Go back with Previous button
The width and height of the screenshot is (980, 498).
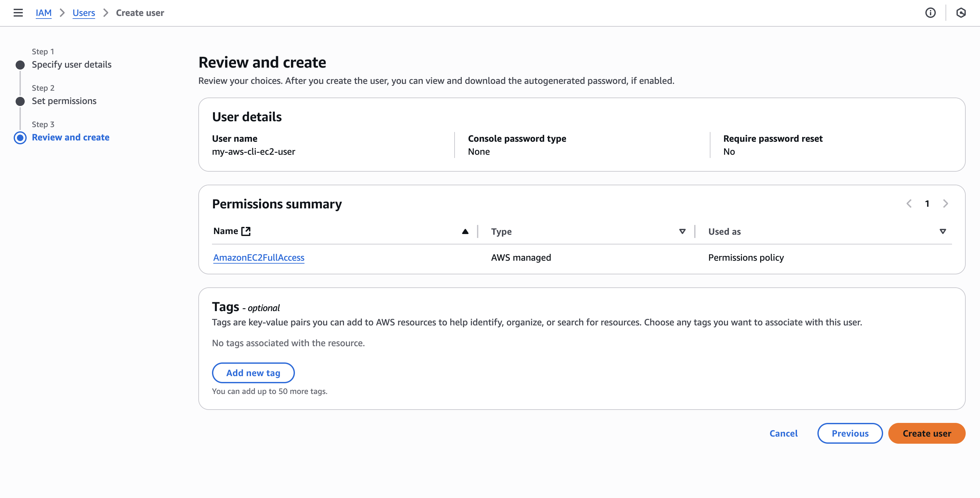click(x=850, y=433)
